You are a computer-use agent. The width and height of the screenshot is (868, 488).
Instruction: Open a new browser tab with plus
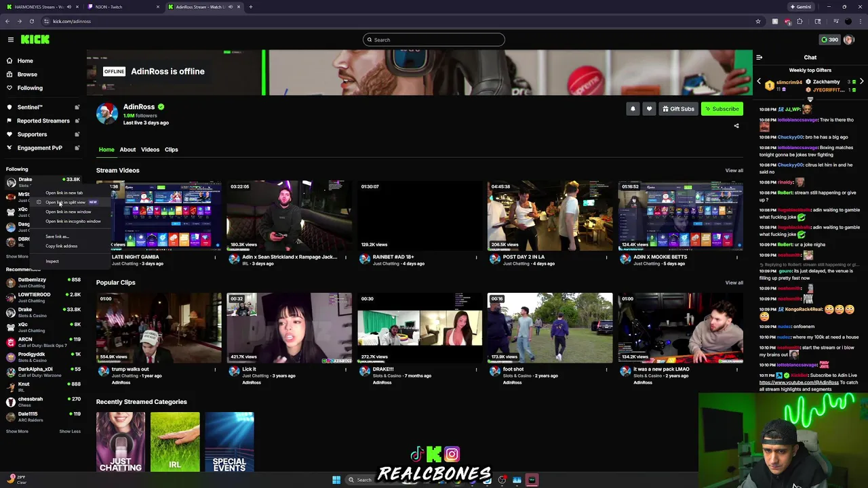pos(250,7)
